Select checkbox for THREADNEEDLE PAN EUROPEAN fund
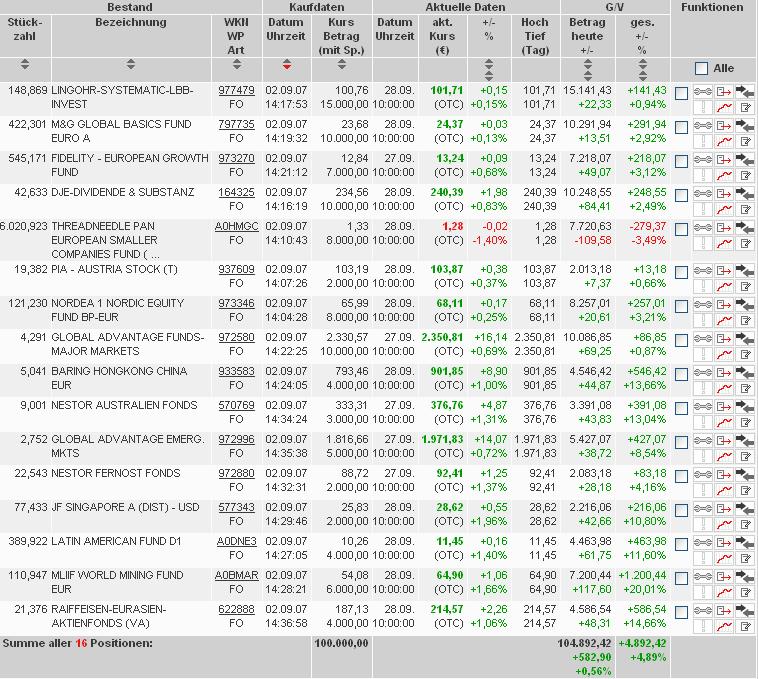Viewport: 758px width, 679px height. pos(681,230)
